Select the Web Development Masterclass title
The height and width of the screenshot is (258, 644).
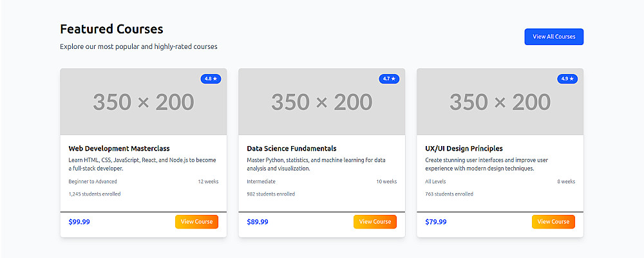[110, 149]
